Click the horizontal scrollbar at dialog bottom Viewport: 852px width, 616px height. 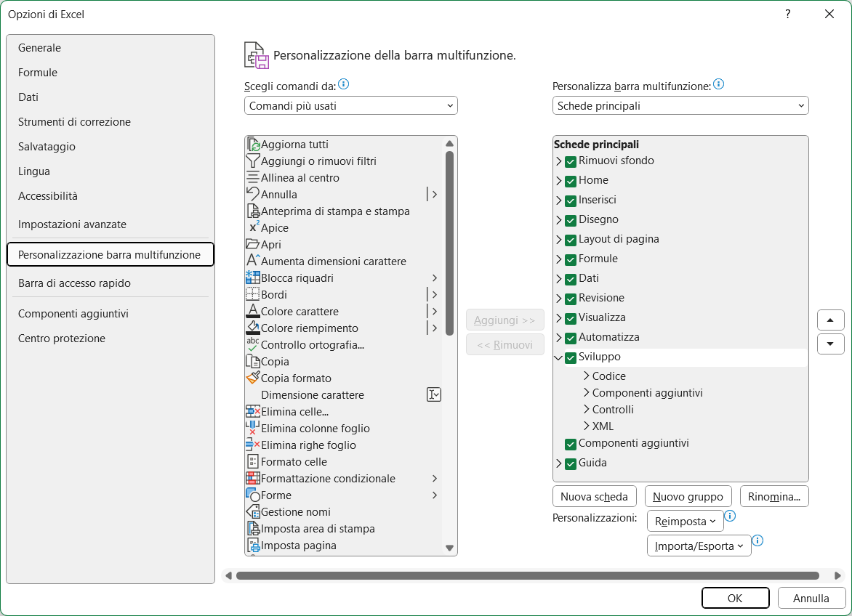point(528,576)
